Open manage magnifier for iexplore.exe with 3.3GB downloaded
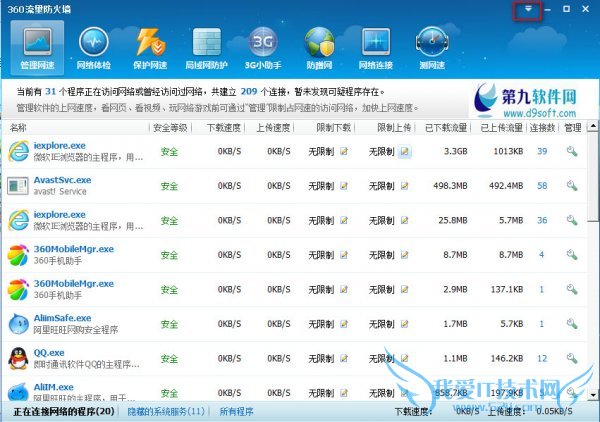 (572, 152)
